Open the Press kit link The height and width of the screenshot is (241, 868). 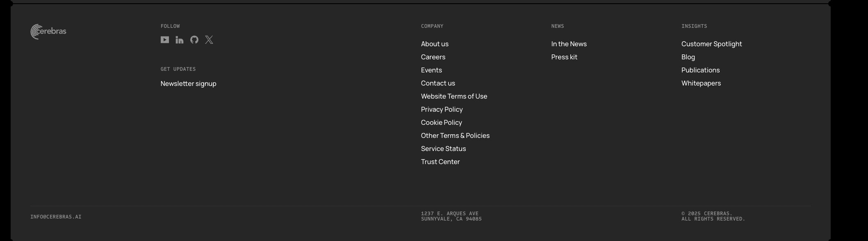pyautogui.click(x=564, y=57)
